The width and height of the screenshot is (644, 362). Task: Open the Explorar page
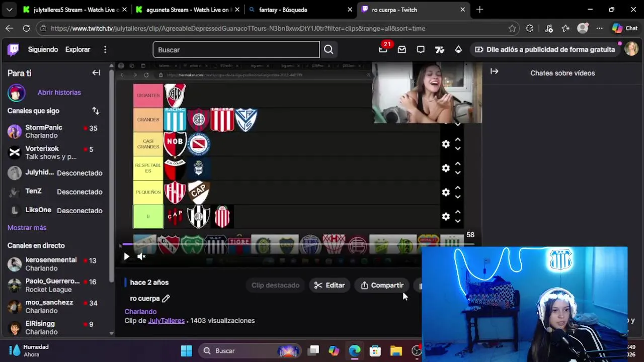(x=77, y=49)
